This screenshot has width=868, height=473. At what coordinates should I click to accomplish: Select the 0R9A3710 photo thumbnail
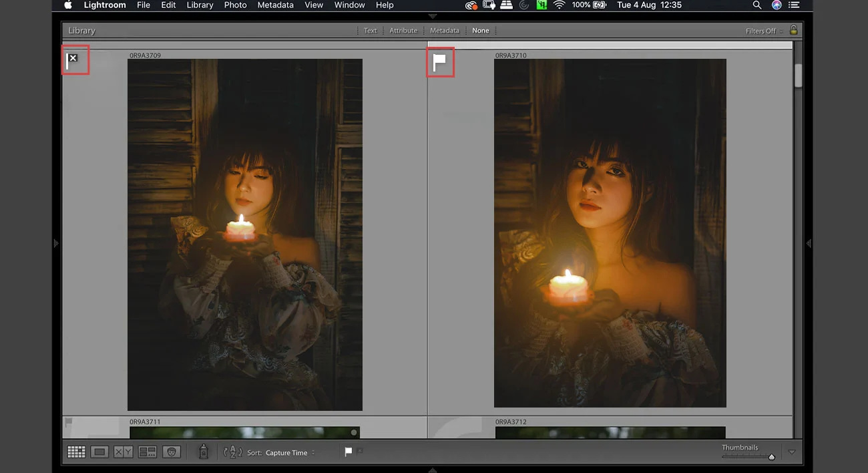610,232
